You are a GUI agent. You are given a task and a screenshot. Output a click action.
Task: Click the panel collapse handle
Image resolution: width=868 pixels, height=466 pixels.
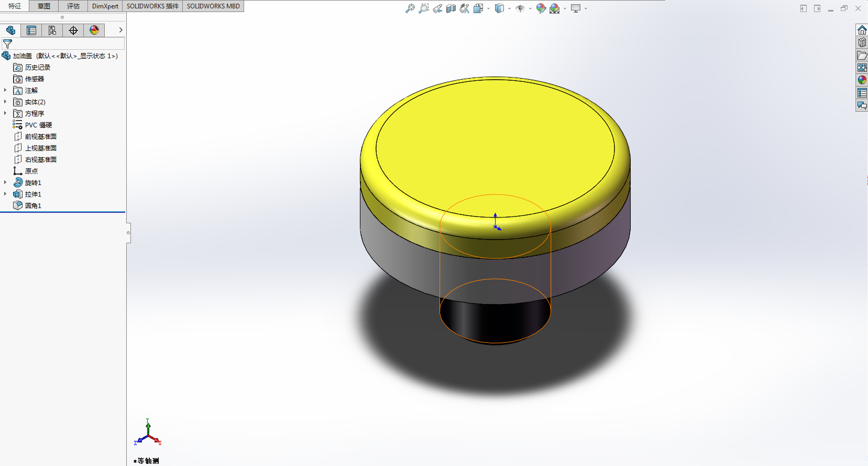point(128,233)
